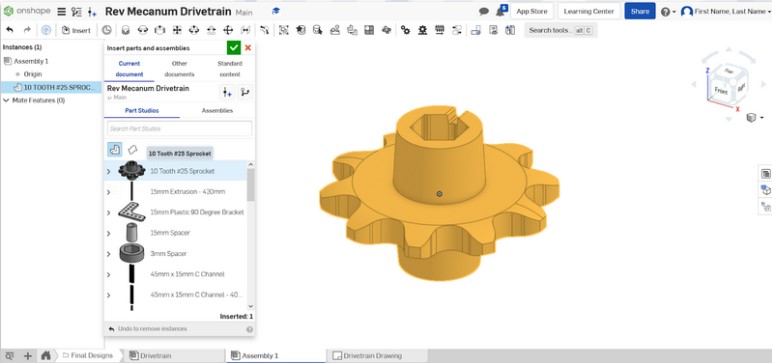Screen dimensions: 772x363
Task: Accept the insert with green checkmark
Action: 233,48
